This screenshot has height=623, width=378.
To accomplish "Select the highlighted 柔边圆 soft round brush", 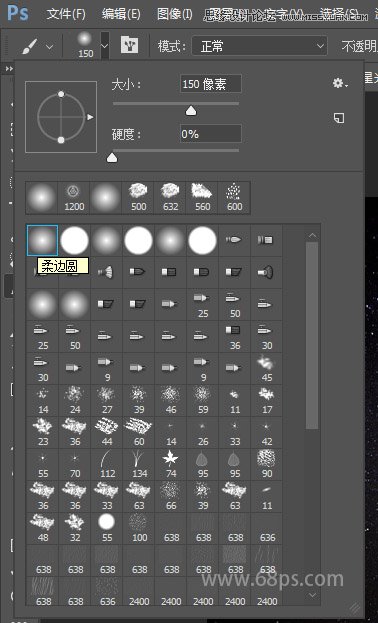I will 43,240.
